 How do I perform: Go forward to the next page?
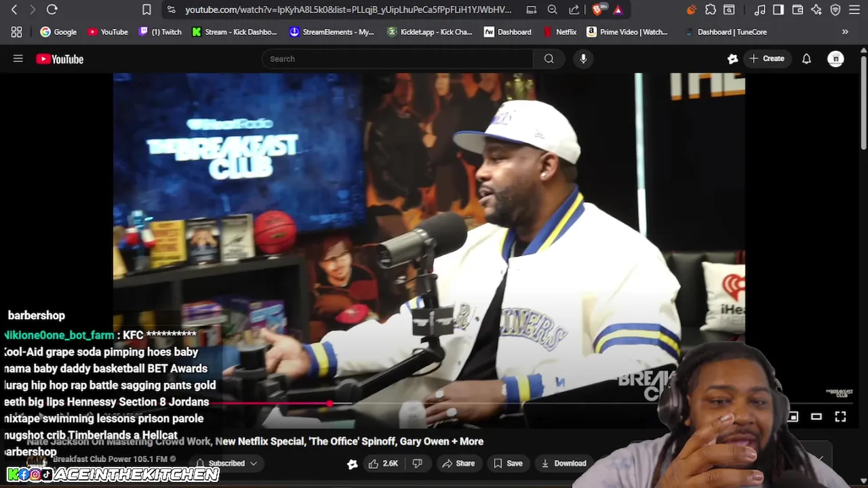pos(32,9)
